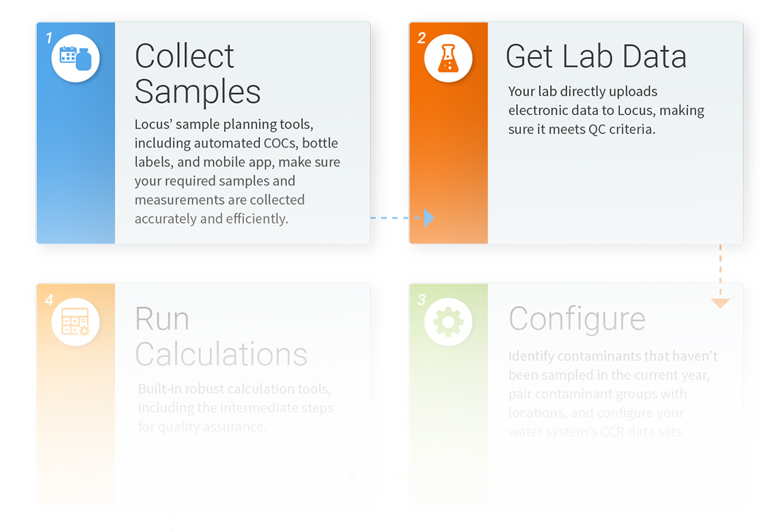
Task: Click the Run Calculations heading
Action: 221,336
